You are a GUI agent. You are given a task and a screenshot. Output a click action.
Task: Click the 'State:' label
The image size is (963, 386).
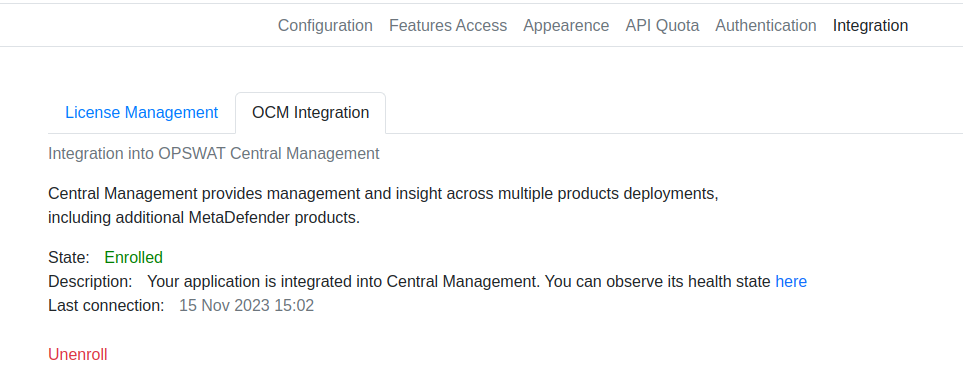pos(69,257)
